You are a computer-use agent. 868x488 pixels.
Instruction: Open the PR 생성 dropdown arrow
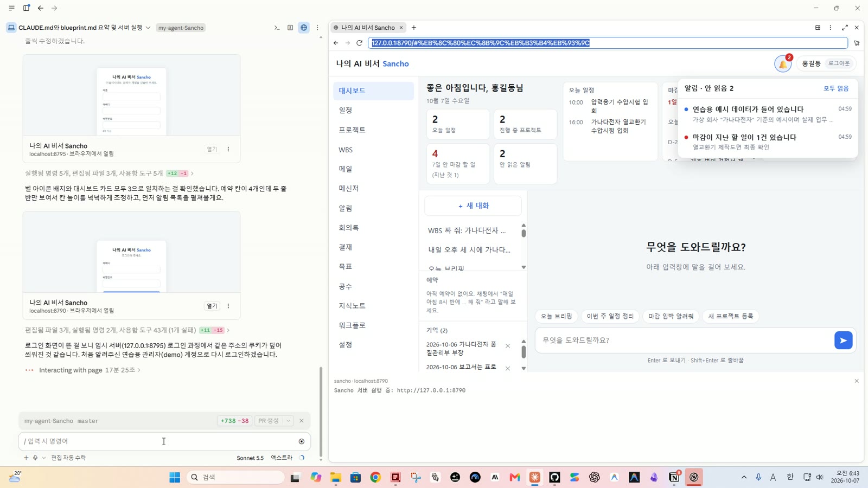(289, 421)
